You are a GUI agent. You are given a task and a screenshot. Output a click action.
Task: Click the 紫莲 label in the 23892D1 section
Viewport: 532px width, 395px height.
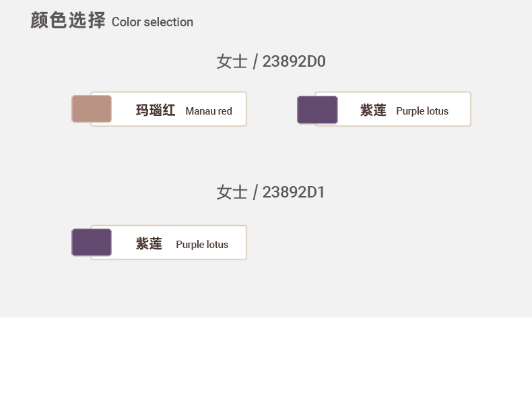(149, 244)
